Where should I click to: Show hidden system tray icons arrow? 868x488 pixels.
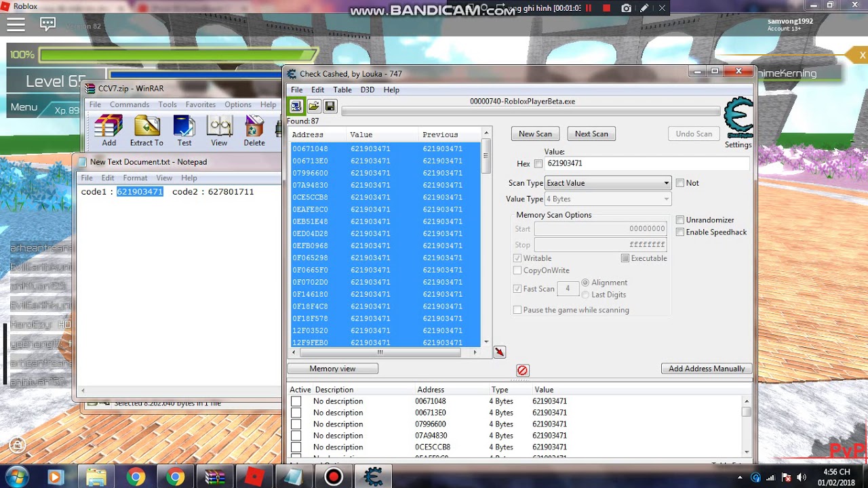tap(738, 477)
